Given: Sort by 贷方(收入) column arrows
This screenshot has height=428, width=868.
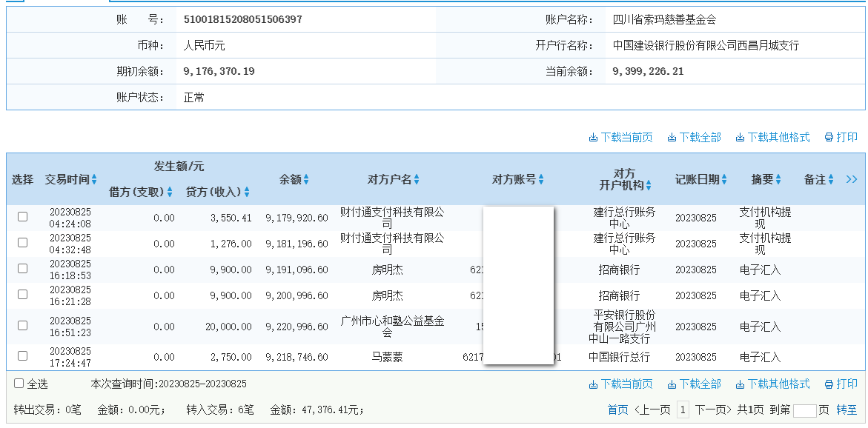Looking at the screenshot, I should [x=247, y=192].
